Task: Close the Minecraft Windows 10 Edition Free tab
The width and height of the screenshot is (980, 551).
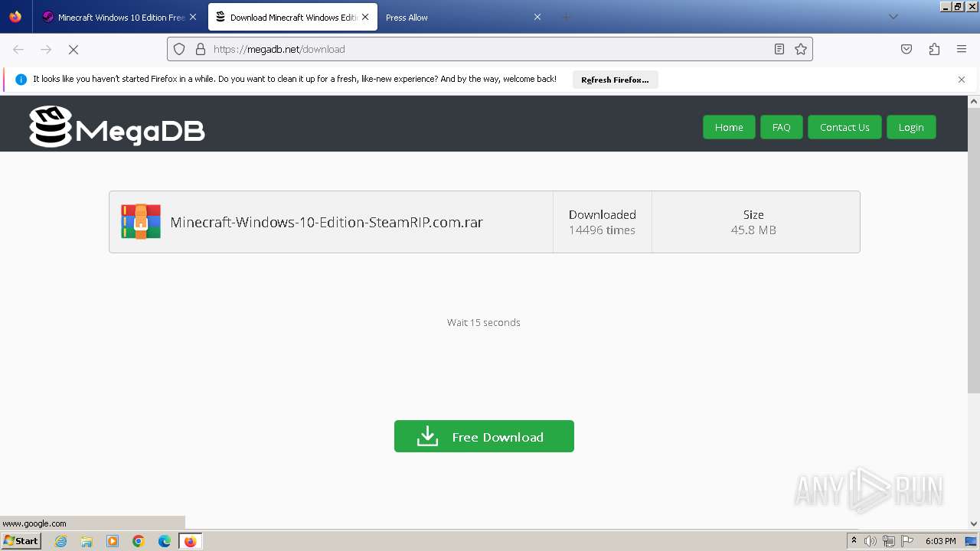Action: [193, 17]
